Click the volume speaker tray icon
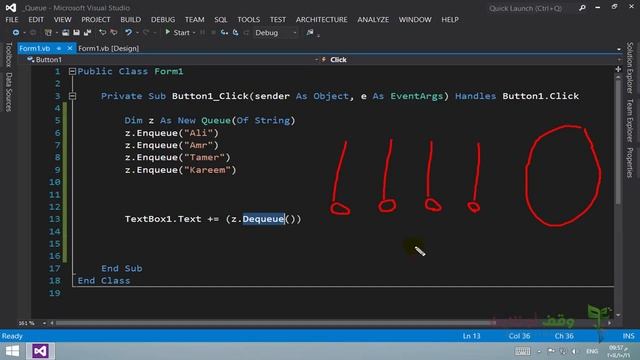The image size is (640, 360). [574, 351]
